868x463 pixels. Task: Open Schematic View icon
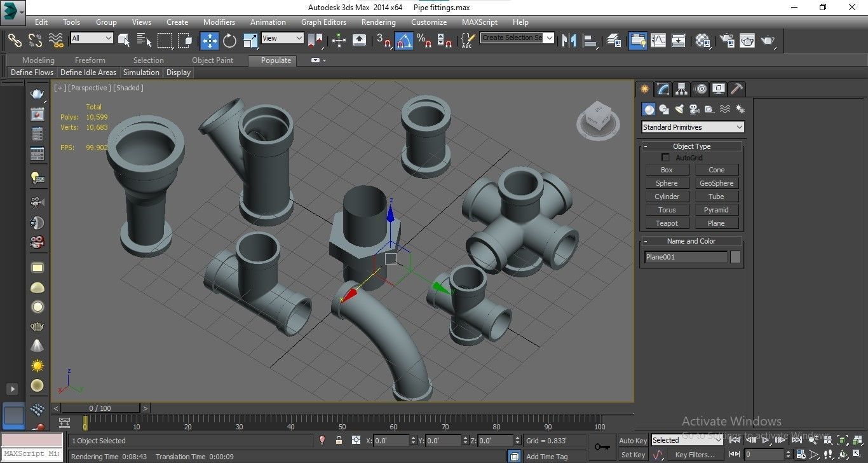pos(679,40)
